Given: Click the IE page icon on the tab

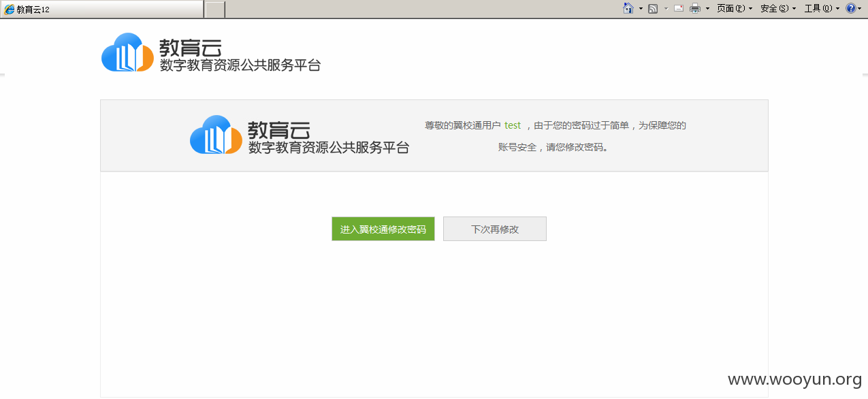Looking at the screenshot, I should 10,10.
